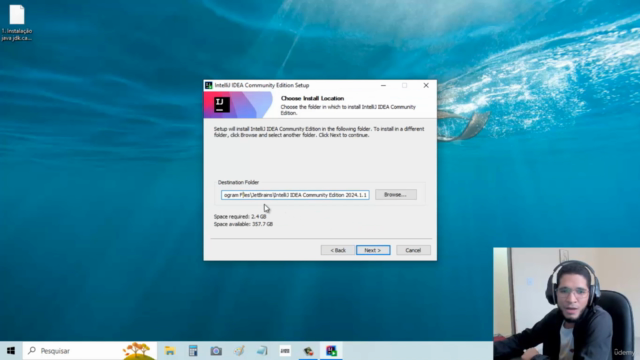
Task: Open the Paint app in the taskbar
Action: point(239,351)
